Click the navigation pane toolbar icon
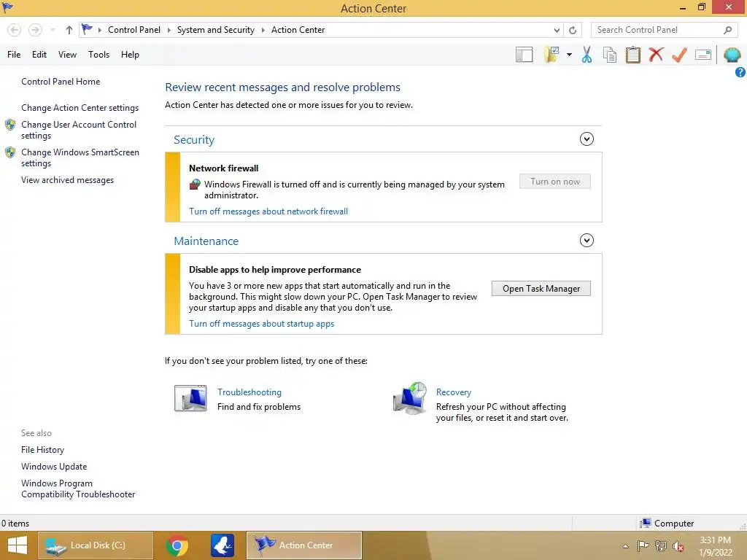 pyautogui.click(x=524, y=55)
